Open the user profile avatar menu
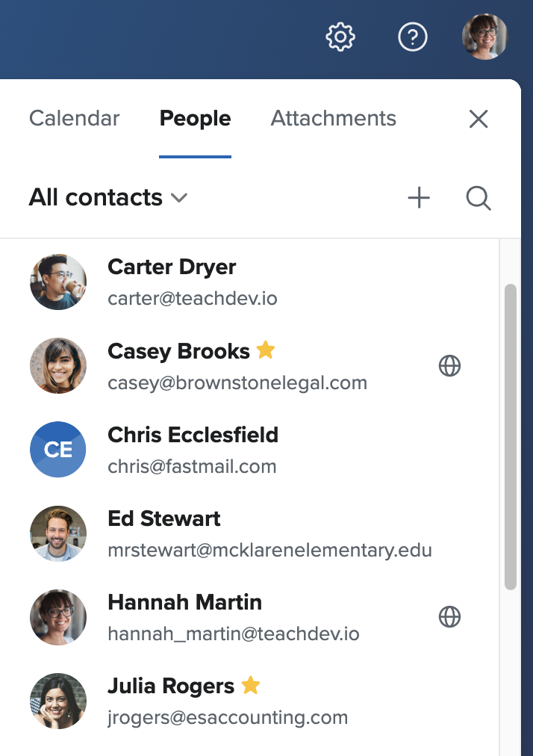 (484, 37)
